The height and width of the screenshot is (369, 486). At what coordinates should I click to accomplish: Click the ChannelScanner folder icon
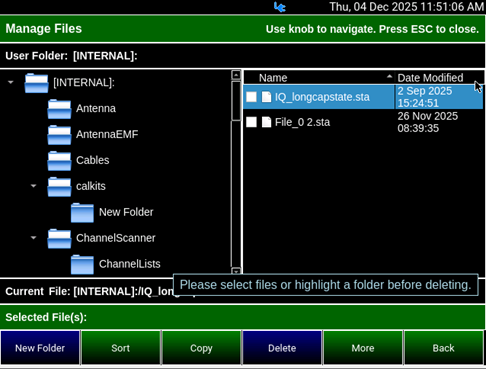coord(59,239)
